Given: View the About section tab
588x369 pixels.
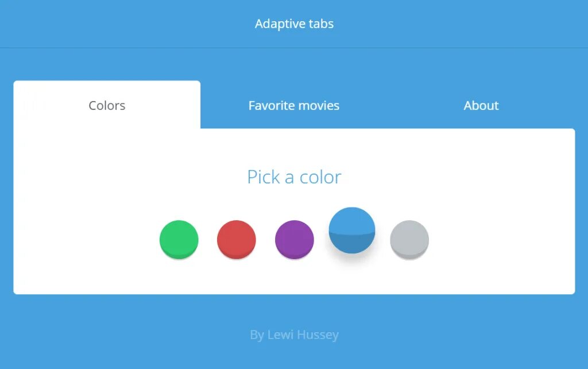Looking at the screenshot, I should (481, 106).
